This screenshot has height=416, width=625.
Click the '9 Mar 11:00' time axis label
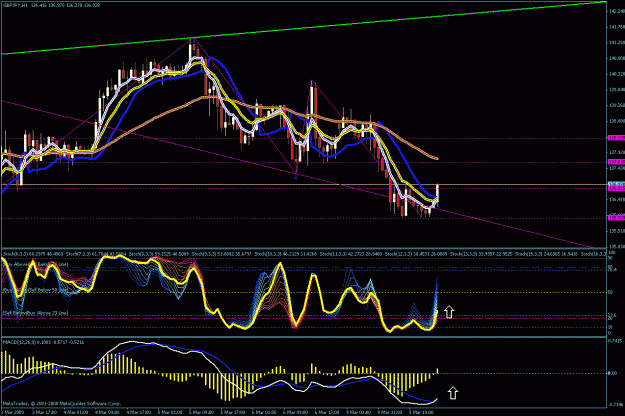[x=391, y=412]
